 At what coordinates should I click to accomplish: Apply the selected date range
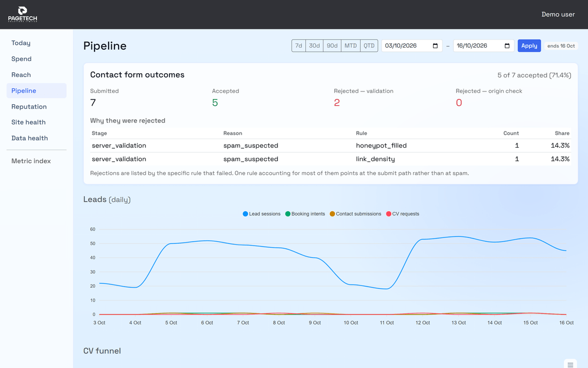point(529,46)
